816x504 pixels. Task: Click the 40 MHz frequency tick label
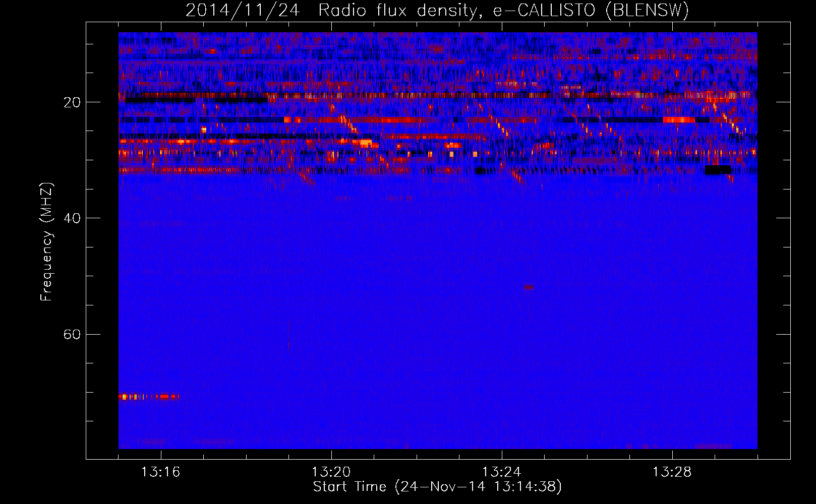click(72, 218)
